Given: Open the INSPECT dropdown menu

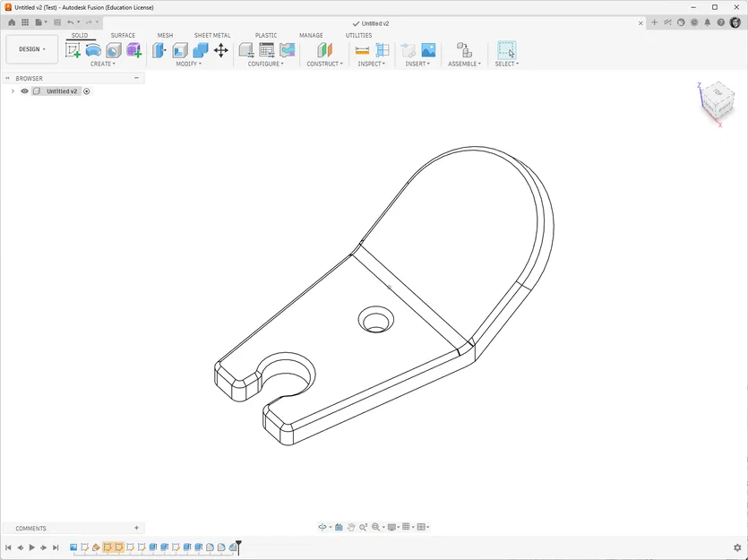Looking at the screenshot, I should [371, 64].
